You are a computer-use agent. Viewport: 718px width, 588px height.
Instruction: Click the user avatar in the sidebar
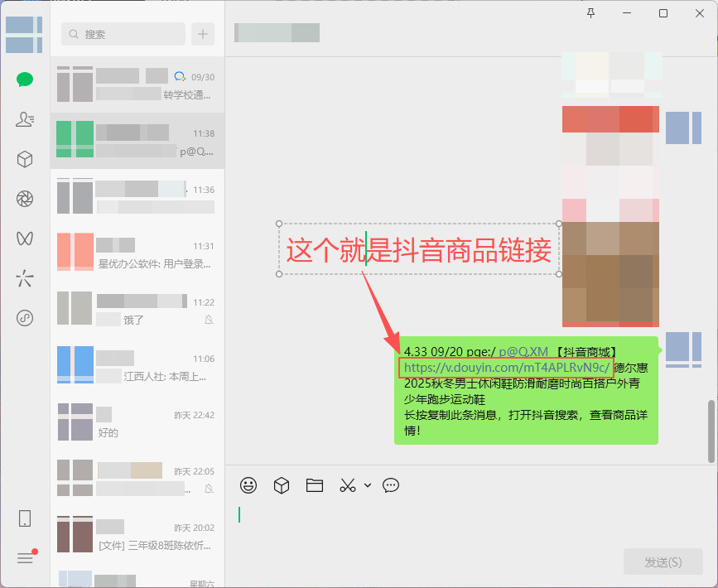click(24, 35)
